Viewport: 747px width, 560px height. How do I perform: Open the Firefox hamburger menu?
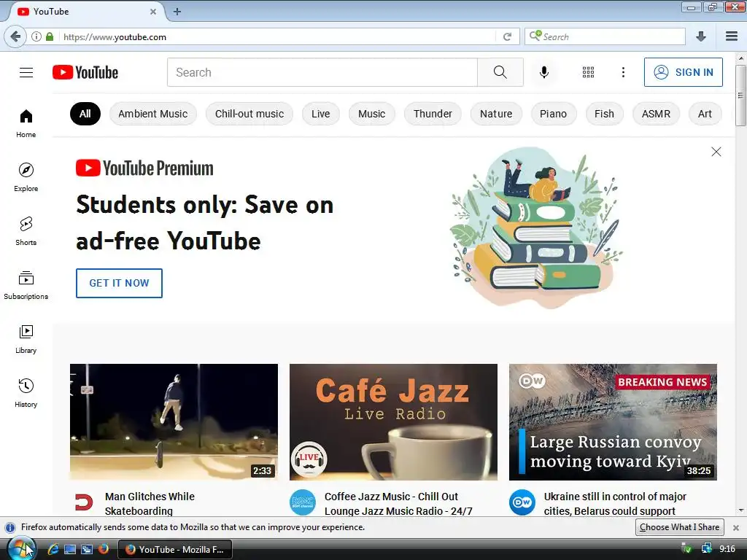click(x=732, y=36)
